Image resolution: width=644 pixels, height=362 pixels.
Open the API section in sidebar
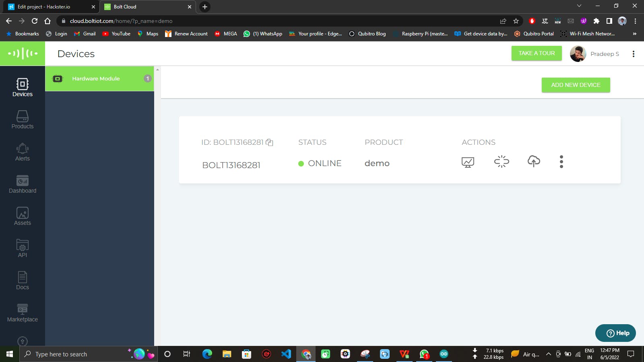coord(23,249)
